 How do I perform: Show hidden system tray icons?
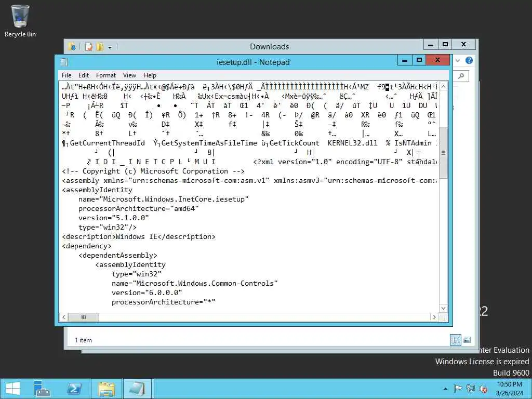click(445, 389)
